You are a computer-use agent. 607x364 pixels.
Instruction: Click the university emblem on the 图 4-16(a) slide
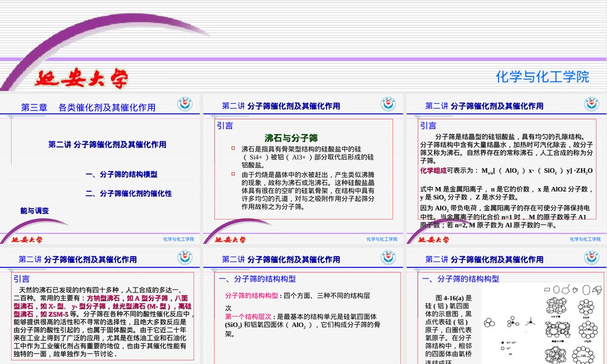pos(591,258)
